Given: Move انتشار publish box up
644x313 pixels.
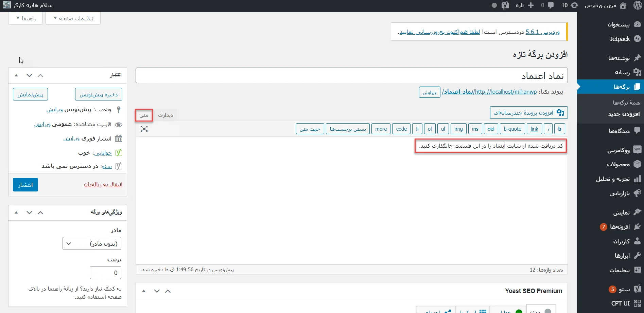Looking at the screenshot, I should coord(40,75).
